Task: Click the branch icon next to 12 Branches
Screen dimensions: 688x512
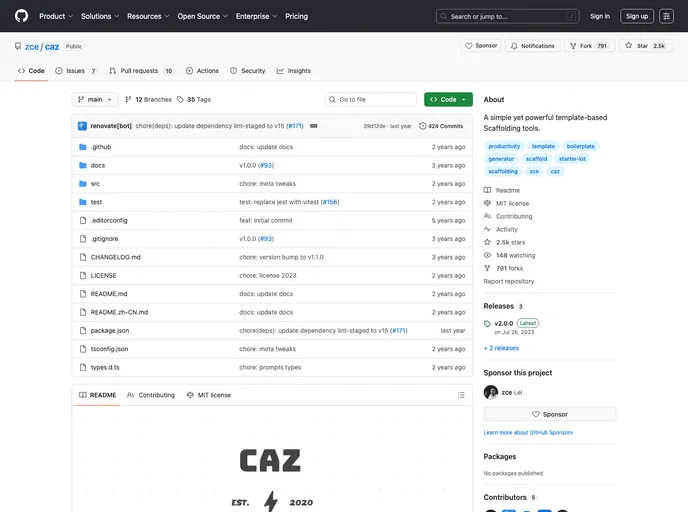Action: (x=128, y=100)
